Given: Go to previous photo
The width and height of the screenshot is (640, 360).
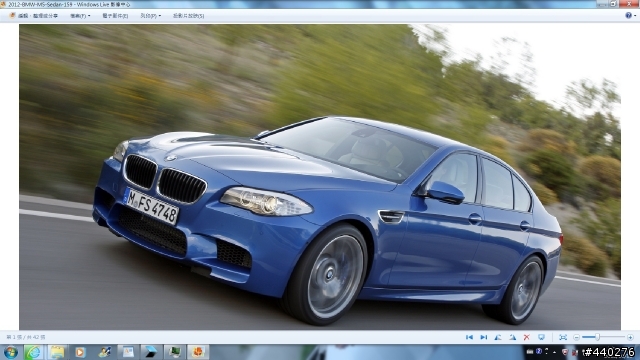Looking at the screenshot, I should coord(469,337).
